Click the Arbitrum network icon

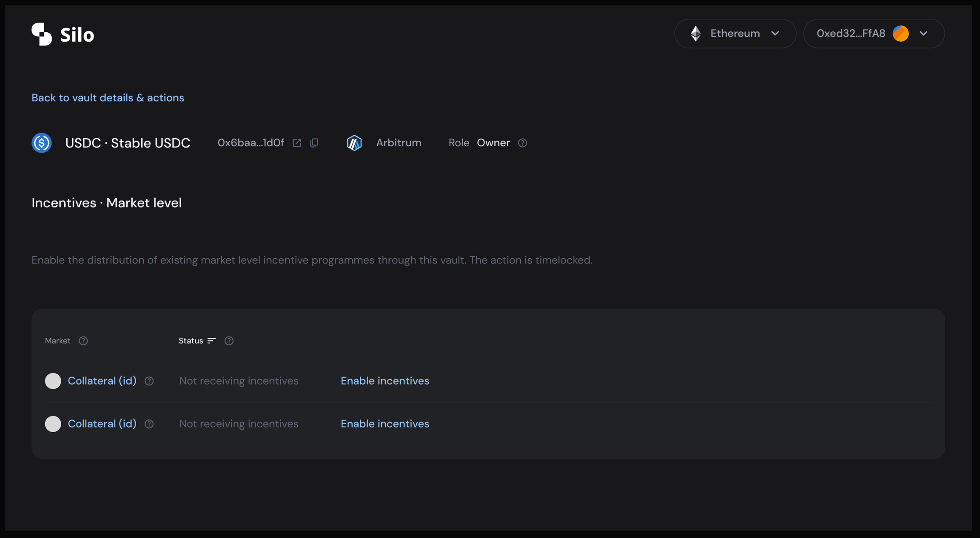[354, 143]
